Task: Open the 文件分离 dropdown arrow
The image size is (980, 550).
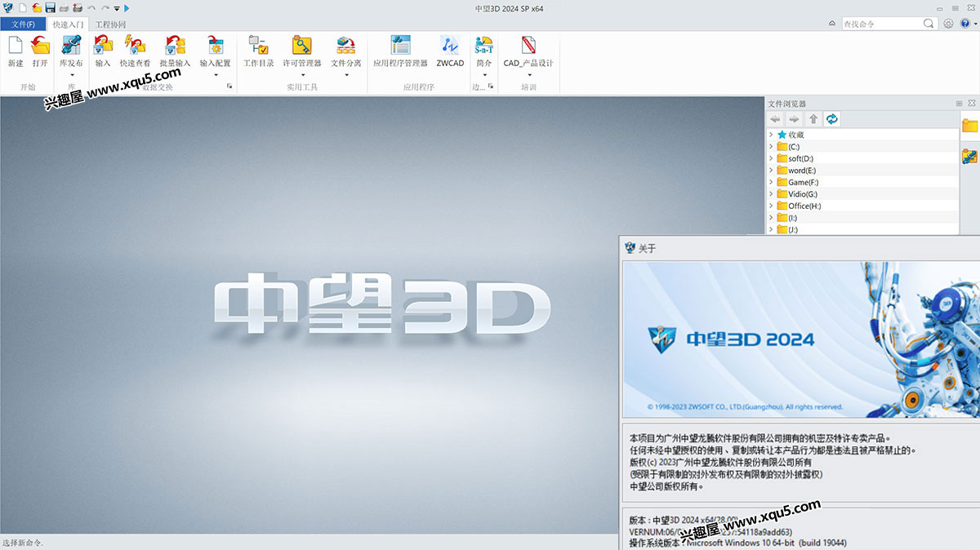Action: click(346, 75)
